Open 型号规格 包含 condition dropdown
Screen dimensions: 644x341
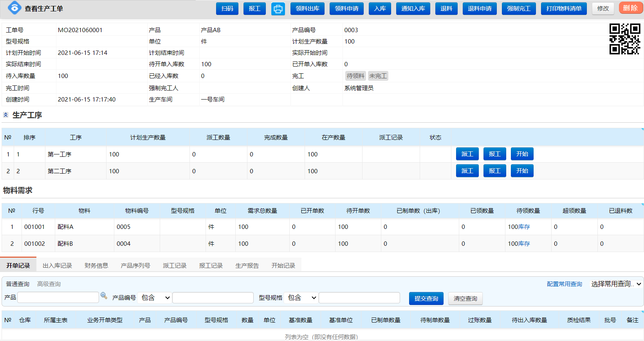coord(302,298)
